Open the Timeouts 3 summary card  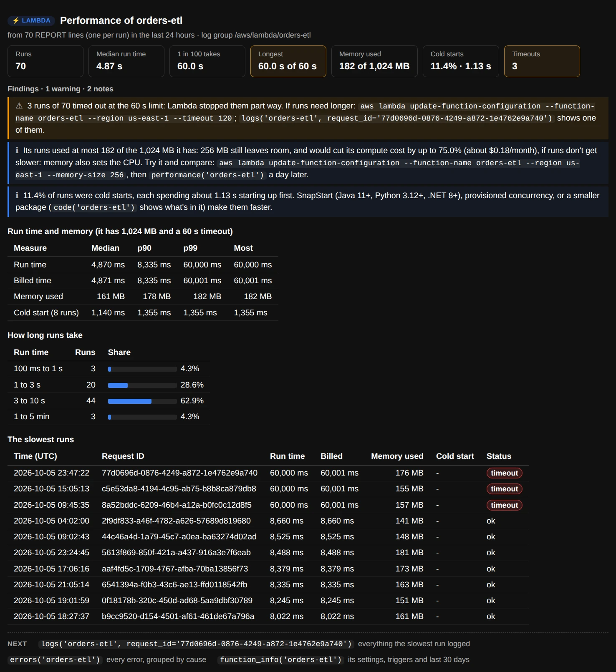click(x=542, y=61)
